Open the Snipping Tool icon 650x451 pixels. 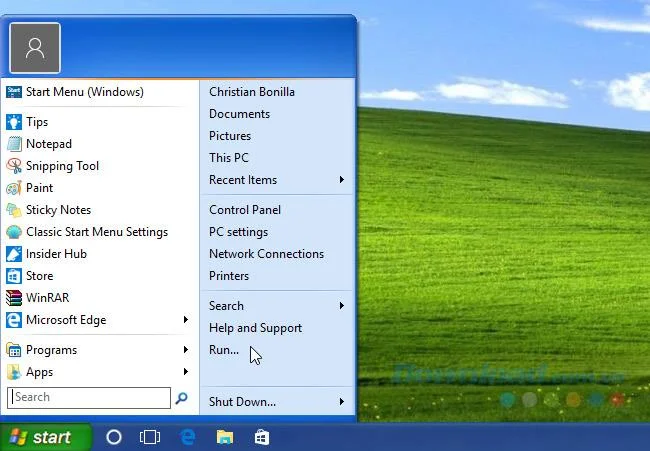pos(14,166)
